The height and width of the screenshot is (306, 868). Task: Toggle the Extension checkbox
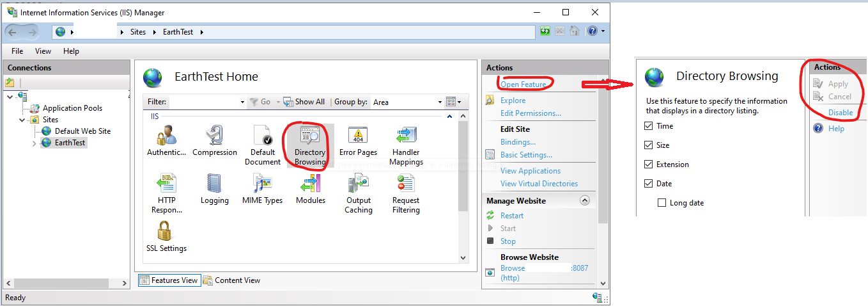(649, 165)
